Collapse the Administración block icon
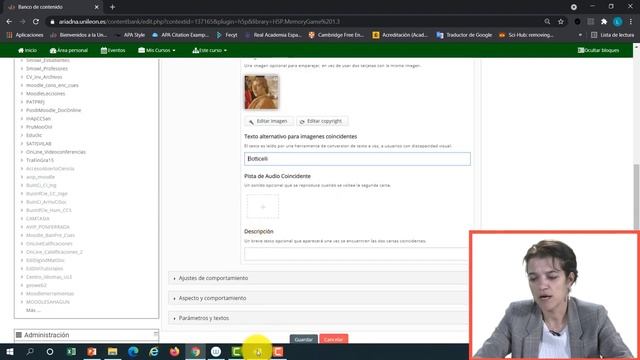 [x=156, y=333]
